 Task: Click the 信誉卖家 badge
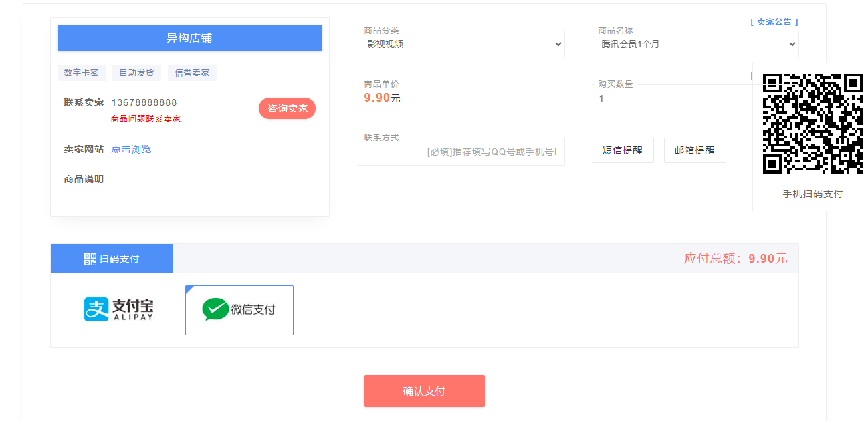192,72
